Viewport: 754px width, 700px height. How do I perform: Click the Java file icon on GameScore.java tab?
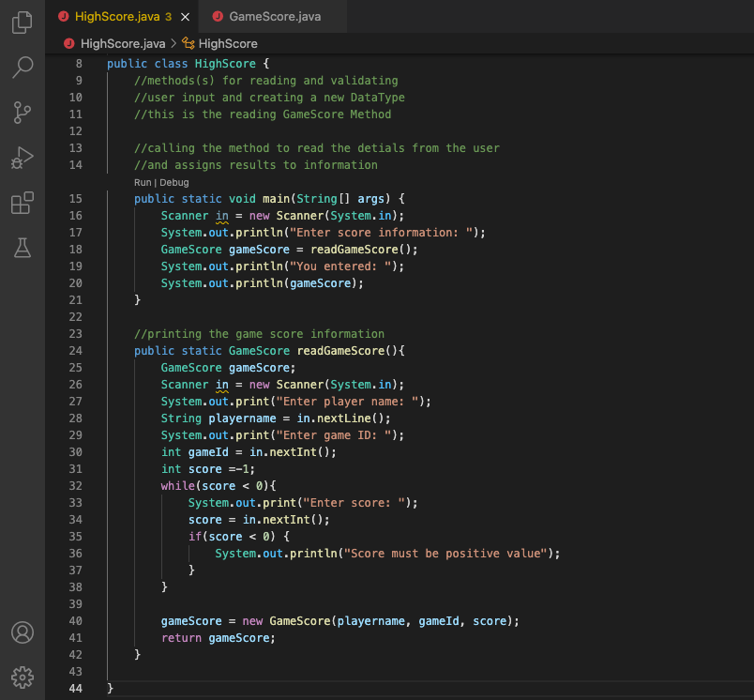point(218,16)
